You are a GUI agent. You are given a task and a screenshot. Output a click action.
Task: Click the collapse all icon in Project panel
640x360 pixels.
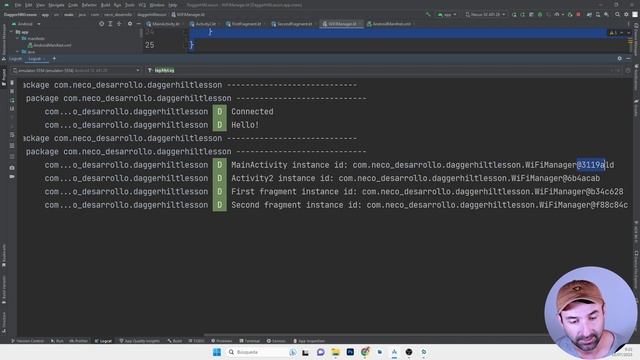[x=119, y=24]
